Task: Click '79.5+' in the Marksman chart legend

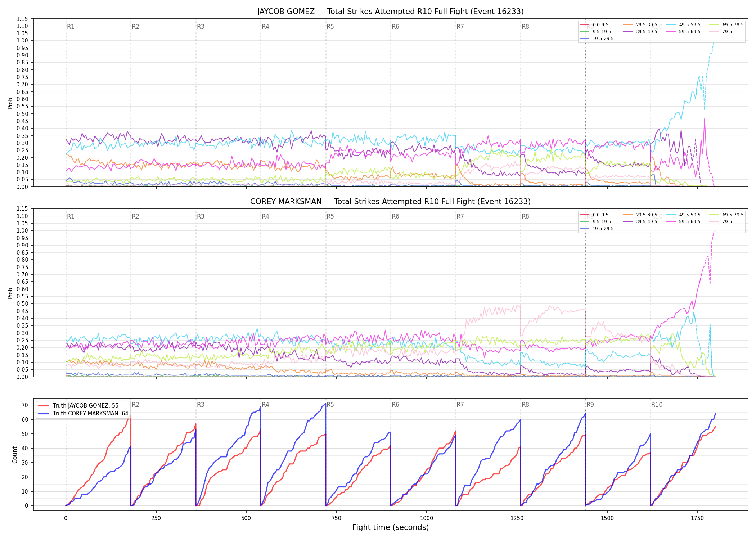Action: pos(729,222)
